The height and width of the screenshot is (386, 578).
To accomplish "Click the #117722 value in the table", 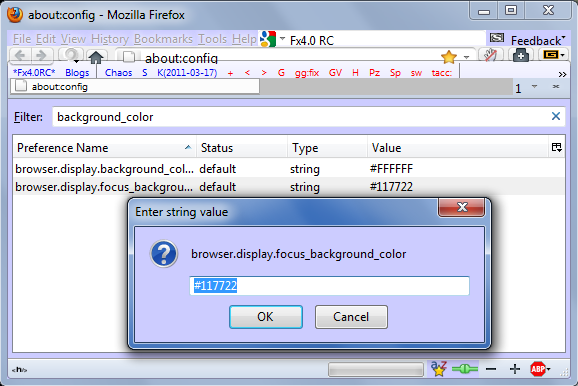I will point(391,187).
